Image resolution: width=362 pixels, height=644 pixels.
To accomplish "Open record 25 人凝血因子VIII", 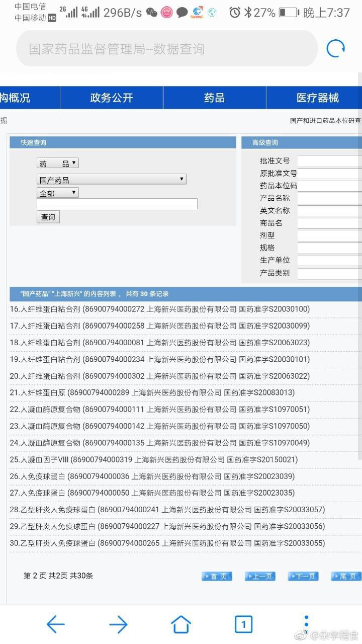I will pos(154,459).
